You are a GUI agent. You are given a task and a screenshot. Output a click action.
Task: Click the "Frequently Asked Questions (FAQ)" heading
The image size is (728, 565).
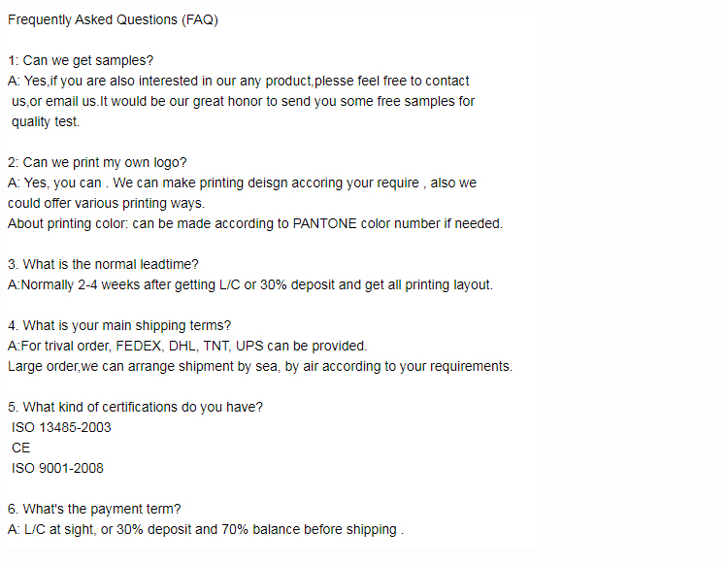point(113,19)
